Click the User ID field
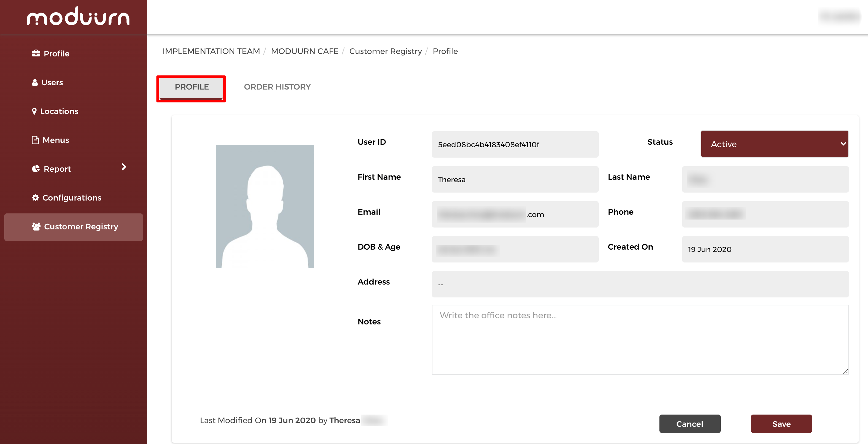This screenshot has width=868, height=444. [x=515, y=144]
